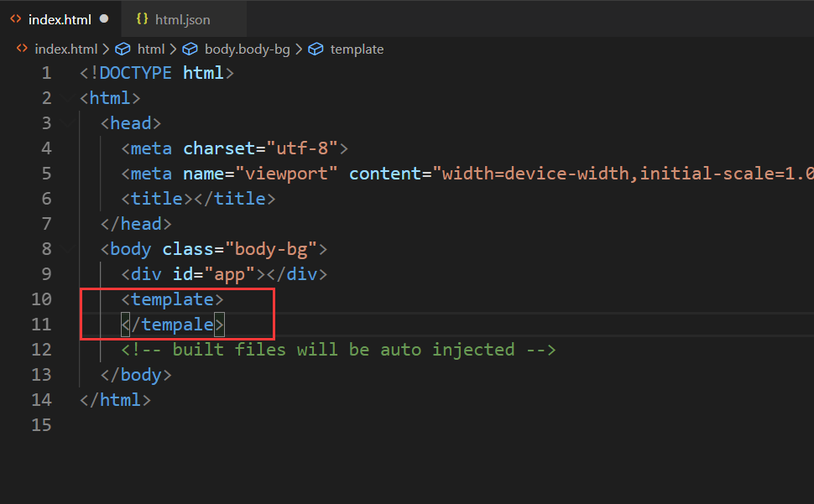Click the closing body tag on line 13

click(x=136, y=374)
